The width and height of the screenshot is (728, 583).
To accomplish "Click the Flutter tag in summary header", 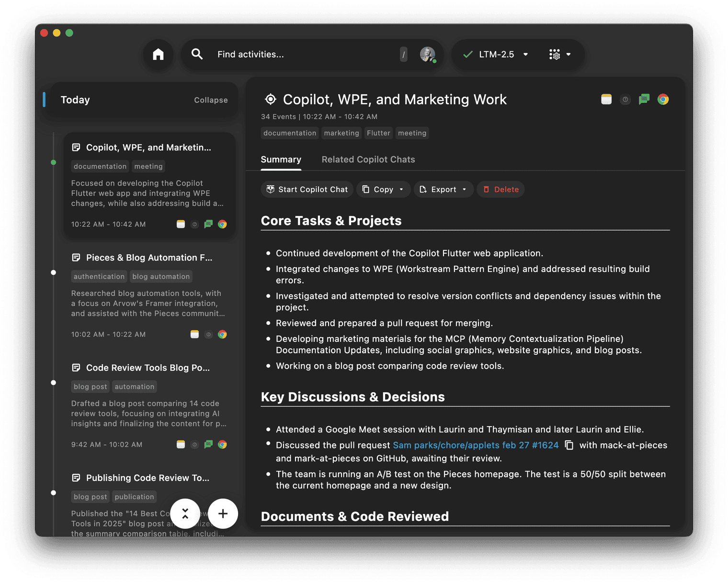I will [x=378, y=133].
